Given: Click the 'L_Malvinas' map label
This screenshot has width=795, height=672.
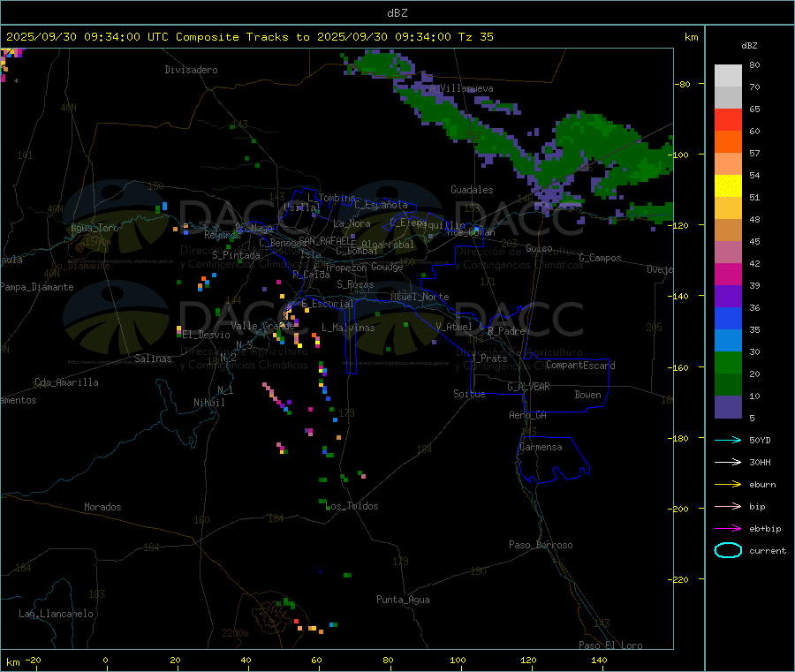Looking at the screenshot, I should [x=348, y=328].
